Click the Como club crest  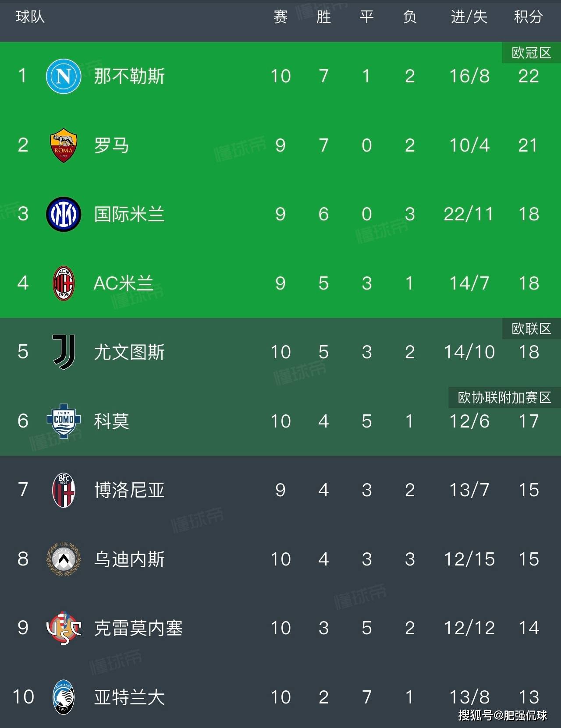64,421
